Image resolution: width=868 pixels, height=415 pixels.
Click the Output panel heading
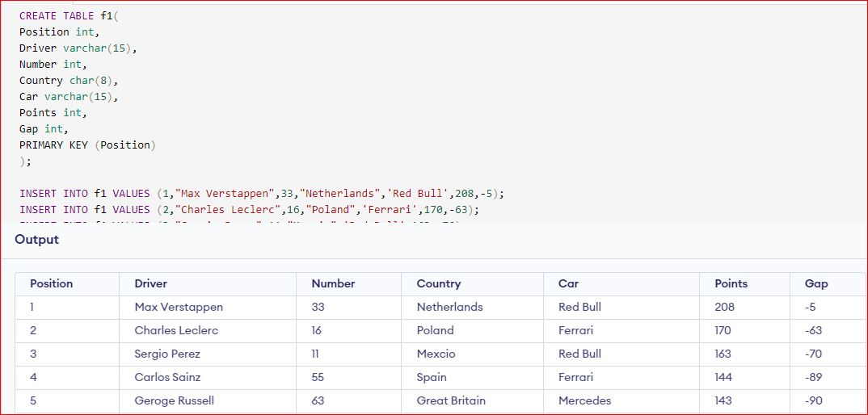[x=36, y=240]
